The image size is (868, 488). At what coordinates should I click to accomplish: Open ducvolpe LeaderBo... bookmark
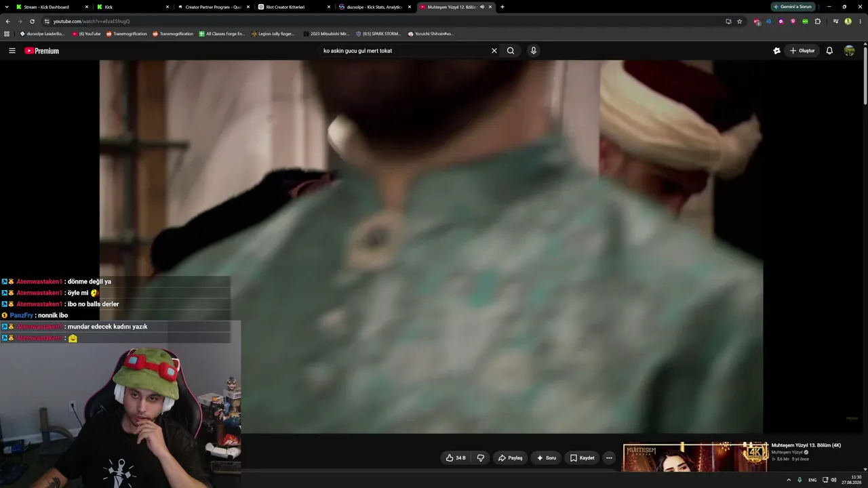[42, 34]
